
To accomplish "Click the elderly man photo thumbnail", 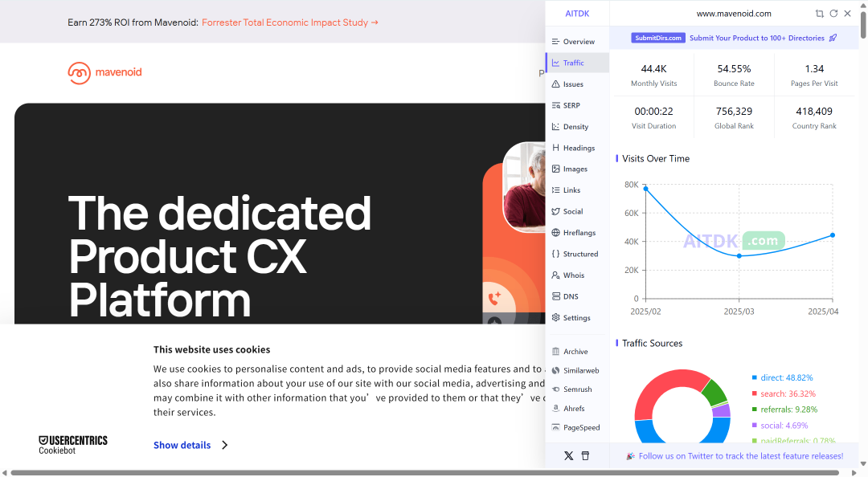I will (x=524, y=186).
